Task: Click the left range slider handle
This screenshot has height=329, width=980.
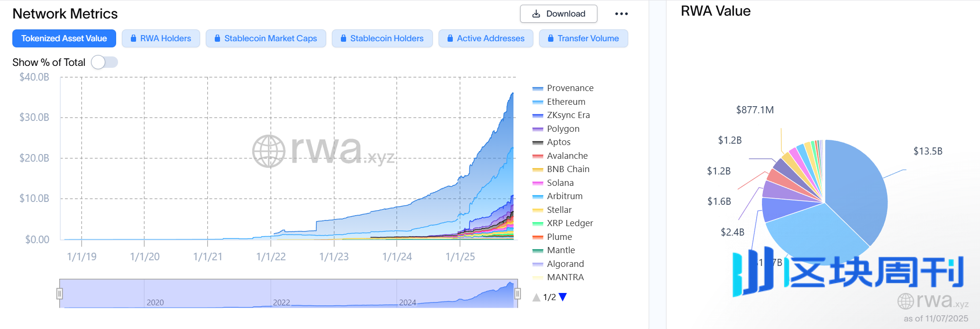Action: (x=60, y=294)
